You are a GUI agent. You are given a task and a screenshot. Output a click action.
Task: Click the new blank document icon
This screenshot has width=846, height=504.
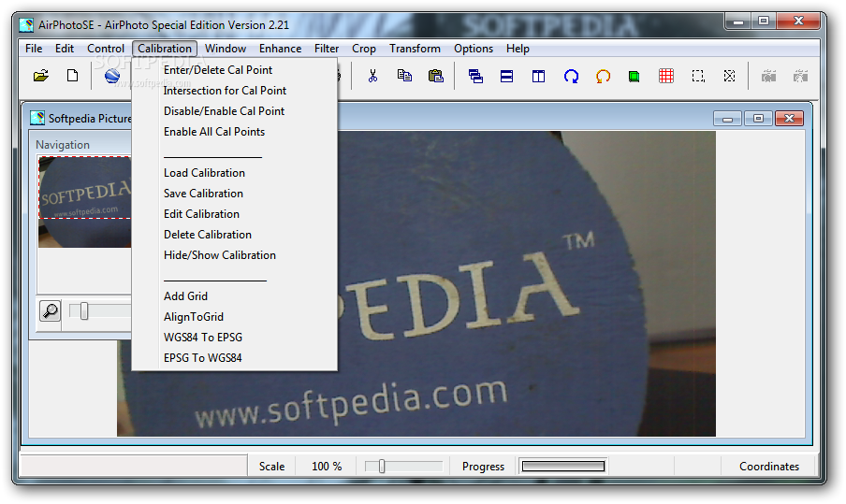(x=72, y=76)
